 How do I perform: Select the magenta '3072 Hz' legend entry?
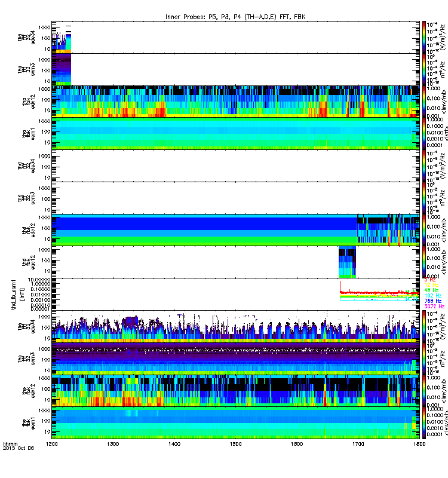pyautogui.click(x=434, y=306)
